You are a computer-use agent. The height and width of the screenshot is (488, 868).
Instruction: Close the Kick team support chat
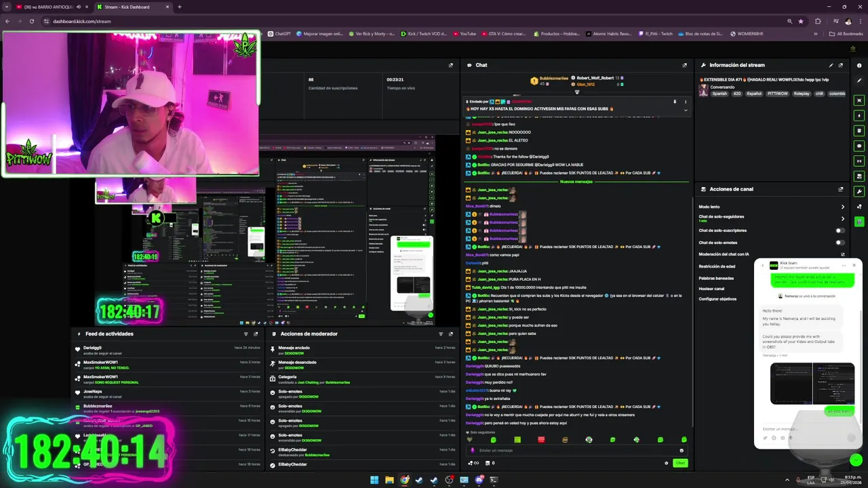[x=854, y=265]
